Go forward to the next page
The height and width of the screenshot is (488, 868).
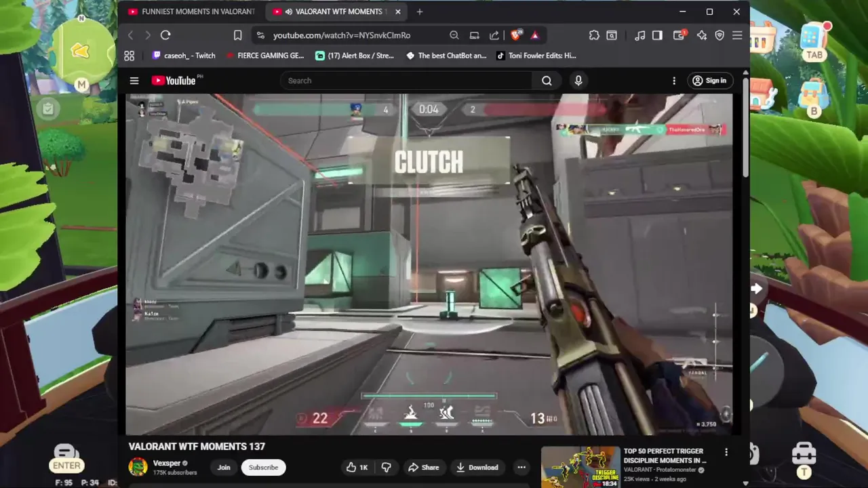point(148,35)
